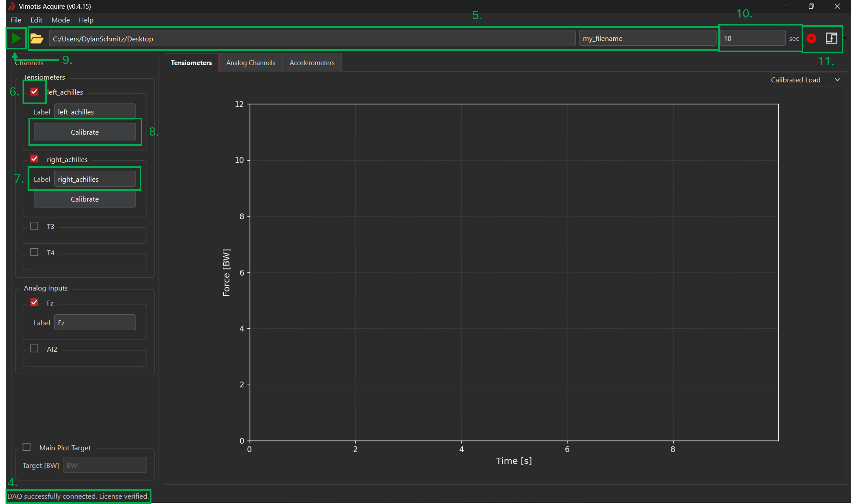This screenshot has height=504, width=851.
Task: Click the save directory path field
Action: coord(312,38)
